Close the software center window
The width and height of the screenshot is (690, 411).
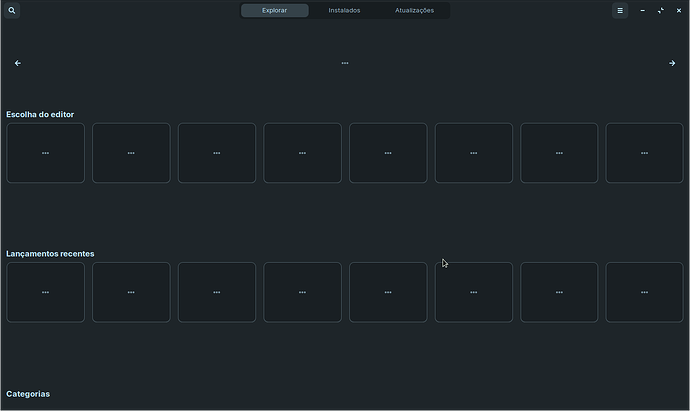[x=679, y=10]
